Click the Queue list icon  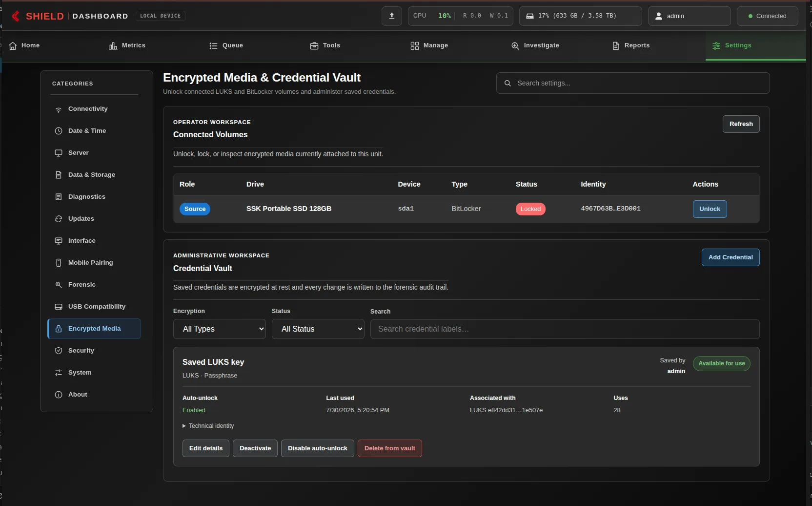(x=213, y=45)
